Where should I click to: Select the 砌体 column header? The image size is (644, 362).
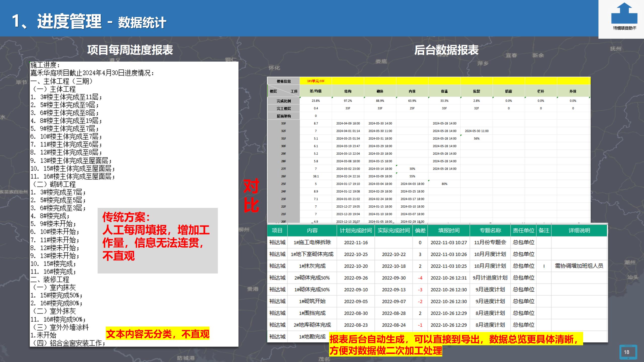(380, 91)
